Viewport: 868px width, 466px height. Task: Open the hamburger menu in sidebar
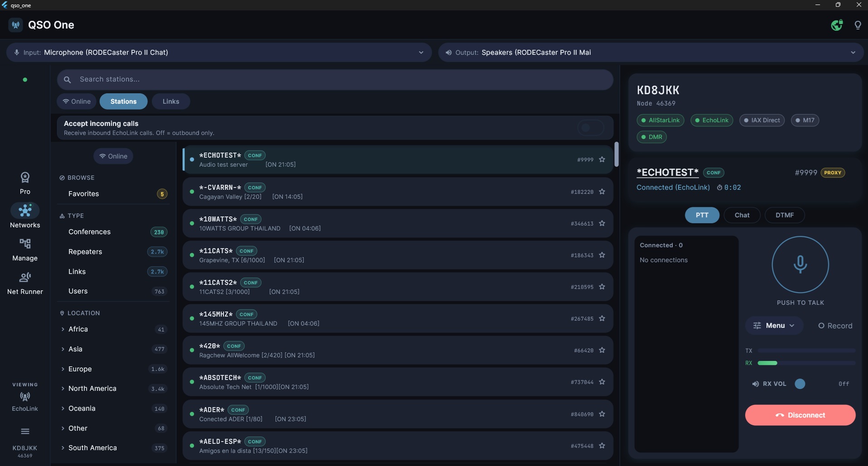point(25,431)
